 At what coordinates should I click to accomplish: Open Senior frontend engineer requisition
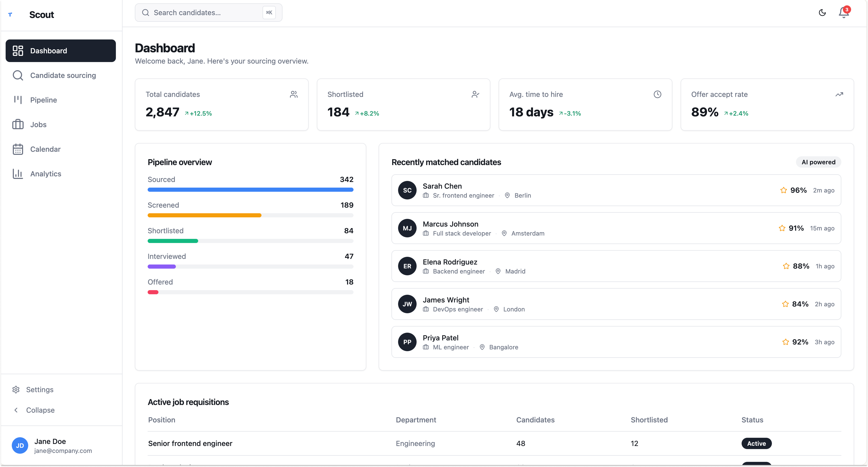190,443
